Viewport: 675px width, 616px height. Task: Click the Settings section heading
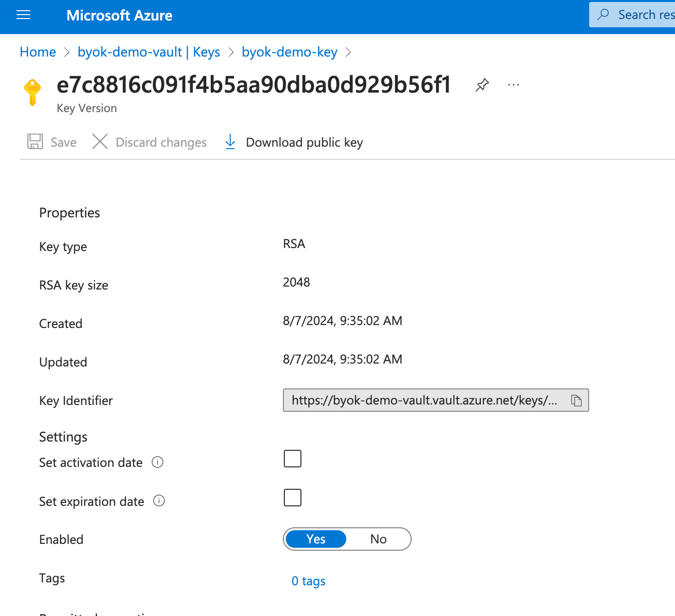[63, 437]
